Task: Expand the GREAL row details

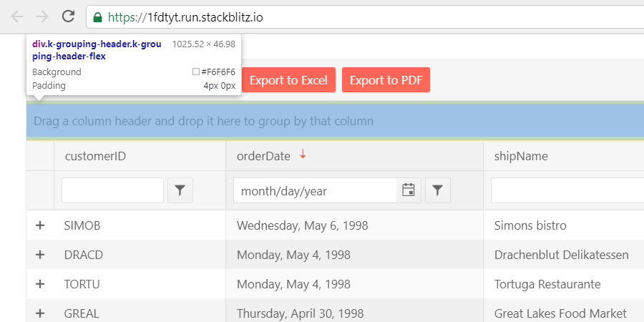Action: pos(40,314)
